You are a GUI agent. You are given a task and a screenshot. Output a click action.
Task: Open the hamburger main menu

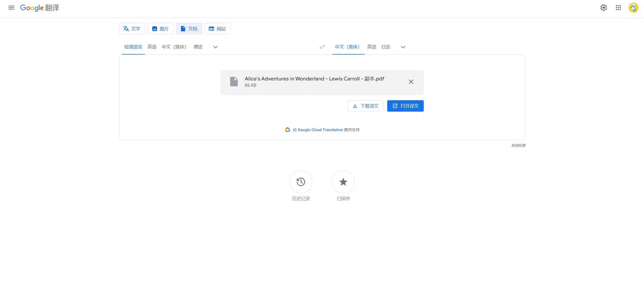[11, 8]
